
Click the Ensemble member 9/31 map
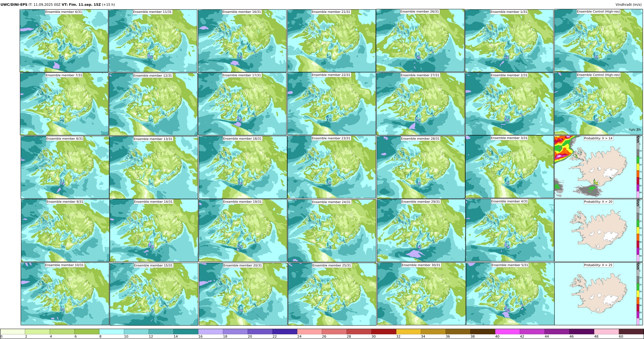[x=65, y=231]
